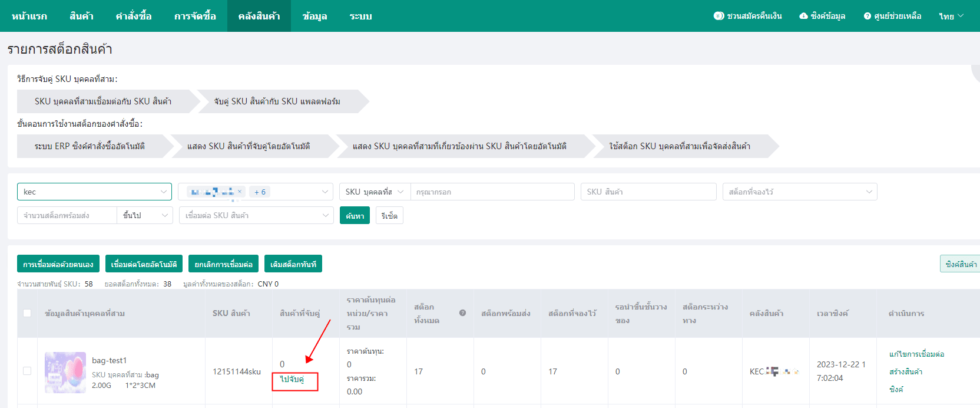Open the ไทย language selector
Viewport: 980px width, 408px height.
951,16
